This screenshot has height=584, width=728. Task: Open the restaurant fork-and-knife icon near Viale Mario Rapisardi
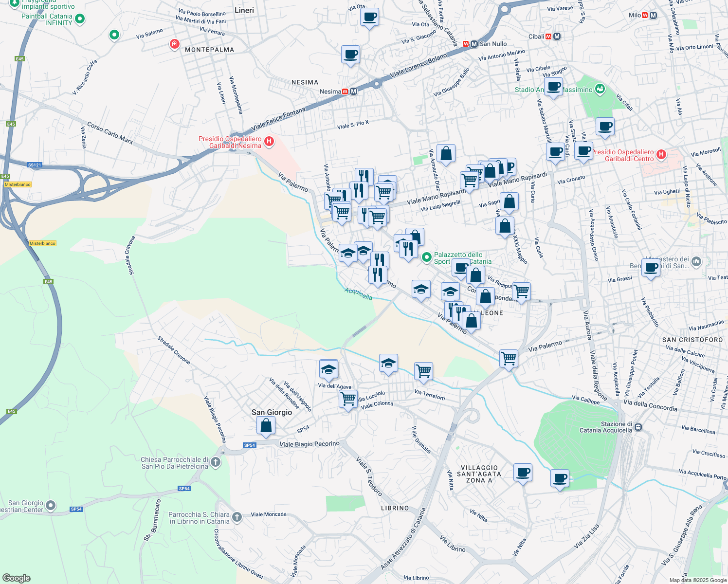(x=363, y=176)
